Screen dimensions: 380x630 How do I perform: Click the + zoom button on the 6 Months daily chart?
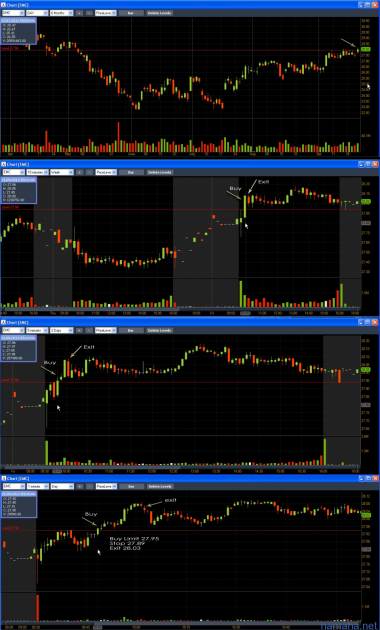point(80,13)
